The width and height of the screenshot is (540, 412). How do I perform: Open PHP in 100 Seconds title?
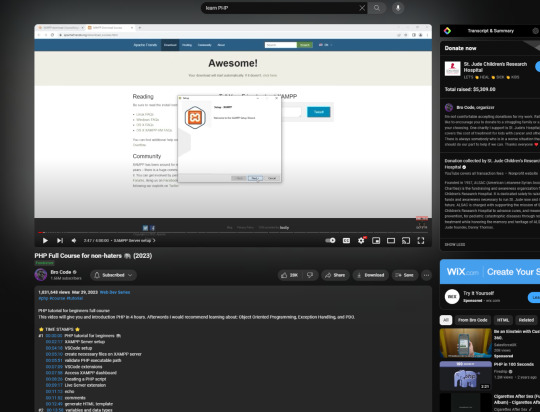[x=513, y=364]
